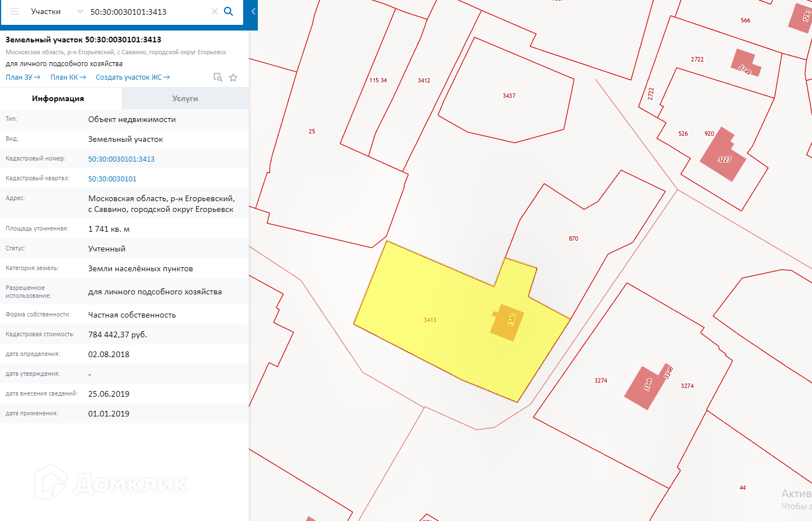
Task: Select parcel 3412 on the map
Action: pos(424,80)
